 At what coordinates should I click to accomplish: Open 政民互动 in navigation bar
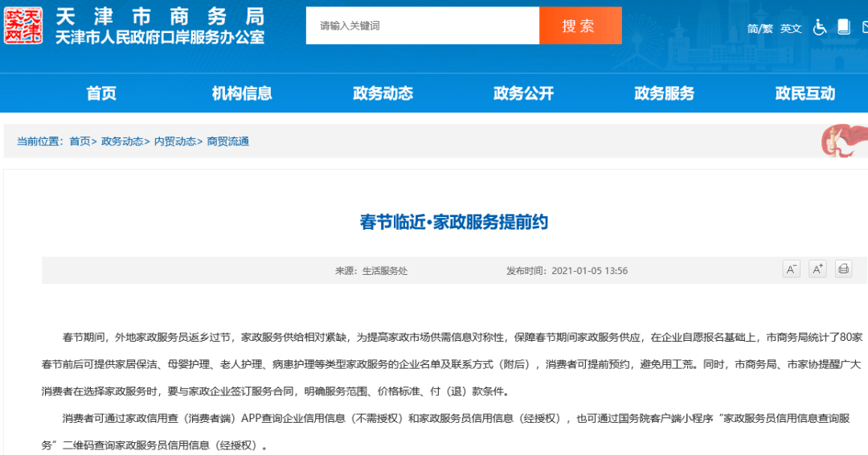[805, 93]
